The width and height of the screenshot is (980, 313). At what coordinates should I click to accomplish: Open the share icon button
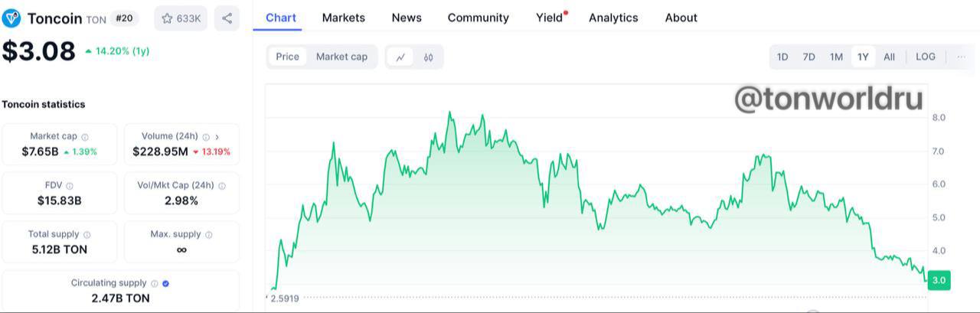pyautogui.click(x=227, y=18)
